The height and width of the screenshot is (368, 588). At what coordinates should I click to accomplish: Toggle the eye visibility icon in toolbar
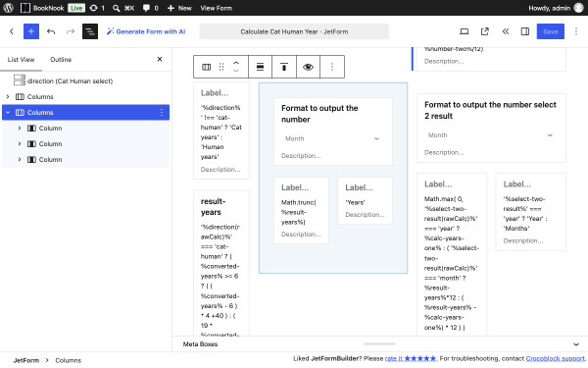pyautogui.click(x=308, y=67)
